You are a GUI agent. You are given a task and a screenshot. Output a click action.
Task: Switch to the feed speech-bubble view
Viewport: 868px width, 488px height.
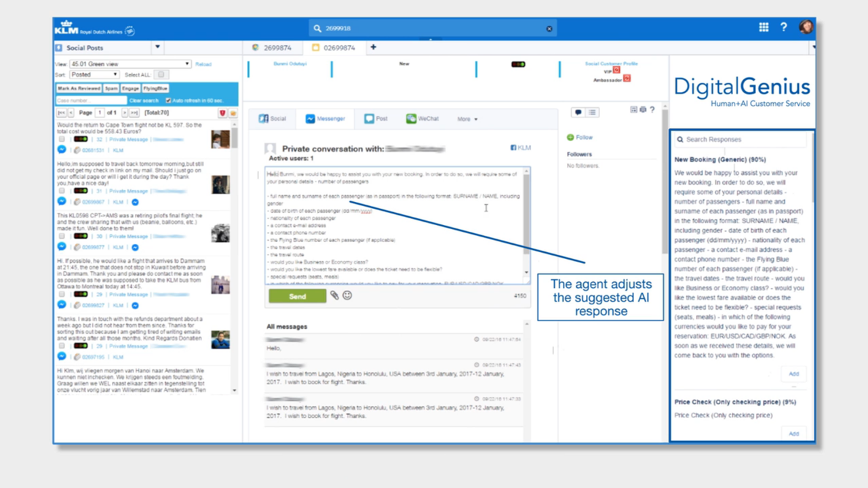tap(578, 112)
